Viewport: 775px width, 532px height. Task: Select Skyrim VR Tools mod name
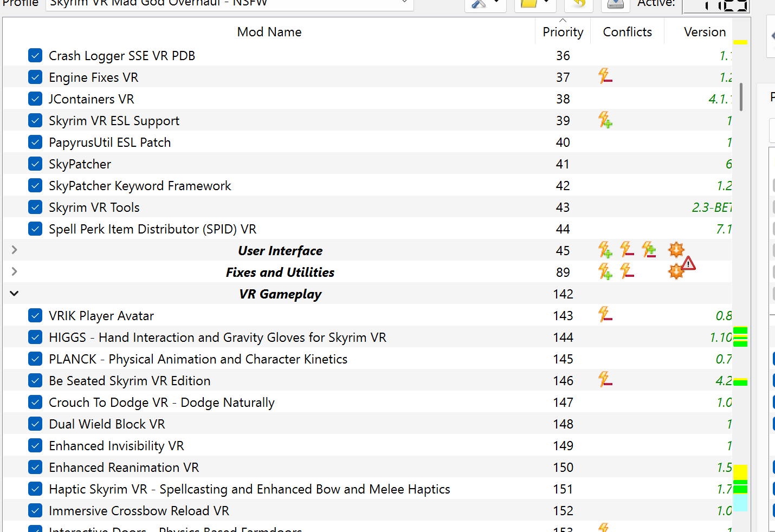pos(94,207)
